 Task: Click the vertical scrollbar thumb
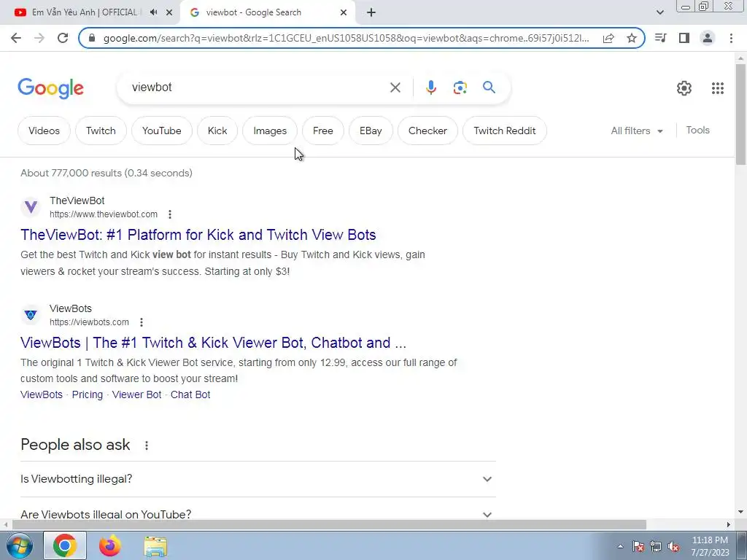point(740,114)
